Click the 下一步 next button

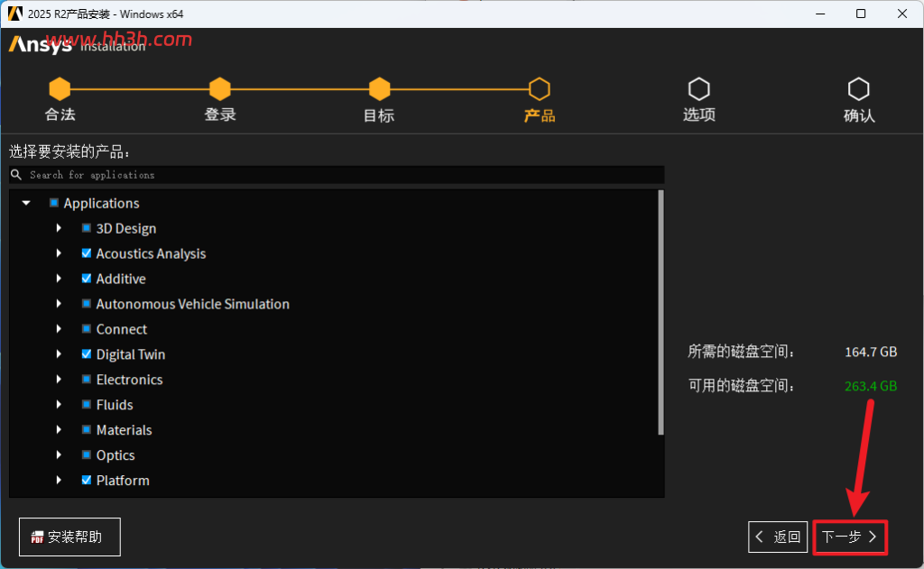tap(850, 537)
